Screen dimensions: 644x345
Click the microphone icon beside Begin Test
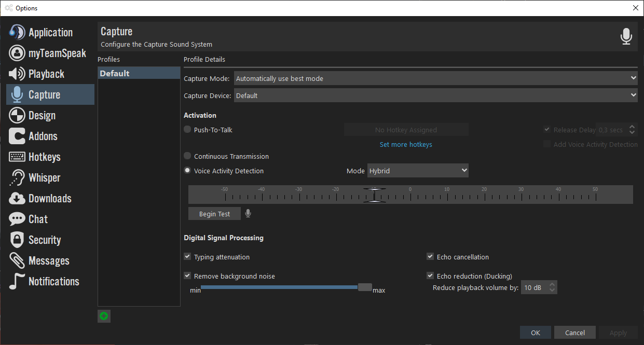248,214
